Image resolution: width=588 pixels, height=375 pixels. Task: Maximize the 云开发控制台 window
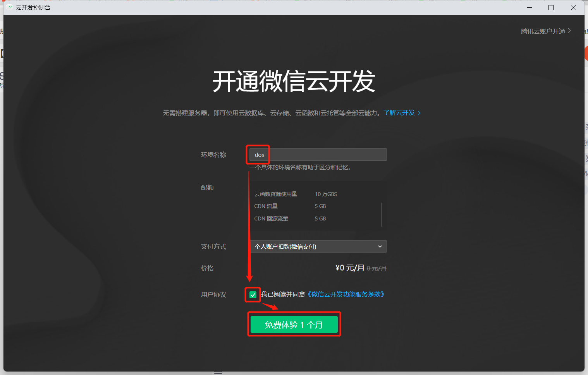click(551, 7)
